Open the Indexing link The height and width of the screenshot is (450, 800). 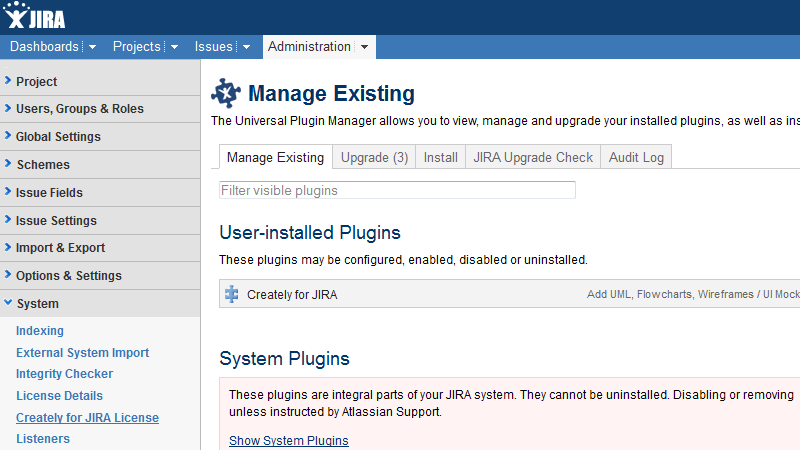coord(40,331)
